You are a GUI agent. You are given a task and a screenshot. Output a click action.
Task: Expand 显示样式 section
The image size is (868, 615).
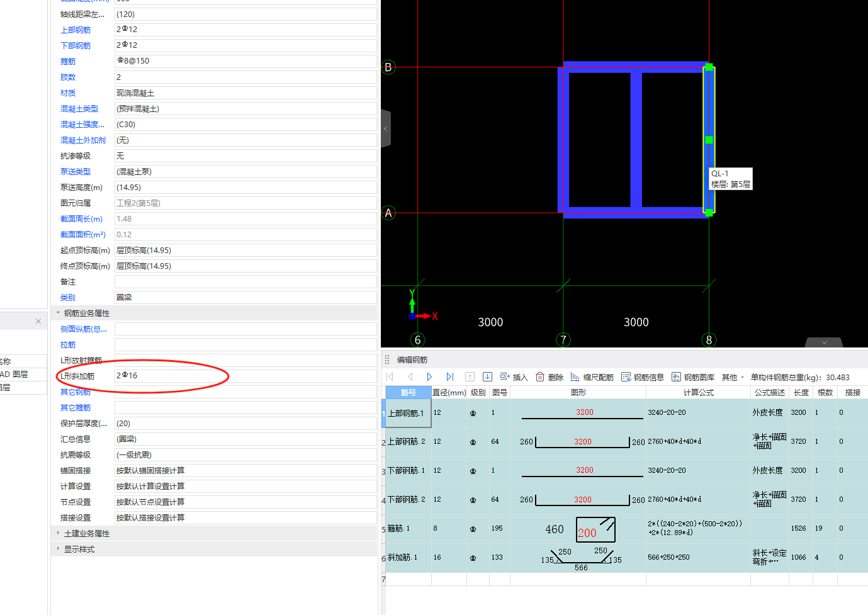point(58,549)
